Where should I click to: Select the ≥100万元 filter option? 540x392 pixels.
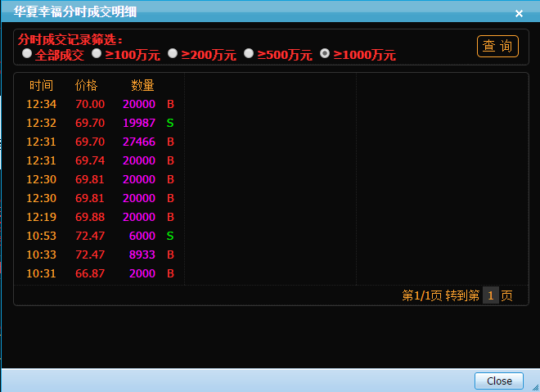point(97,54)
